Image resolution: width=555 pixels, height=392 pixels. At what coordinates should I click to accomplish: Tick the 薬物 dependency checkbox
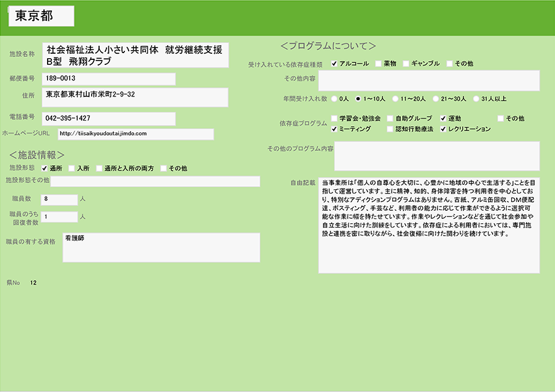point(377,64)
